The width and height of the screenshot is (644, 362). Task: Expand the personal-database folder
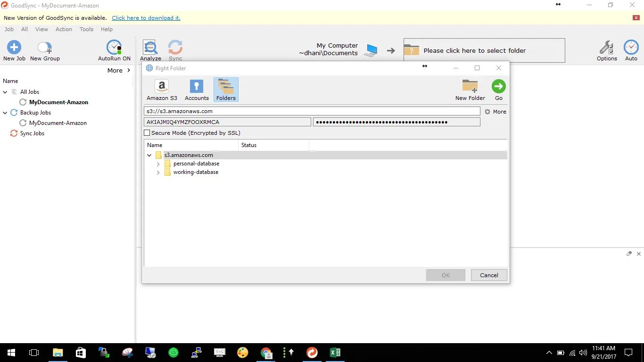(x=158, y=164)
